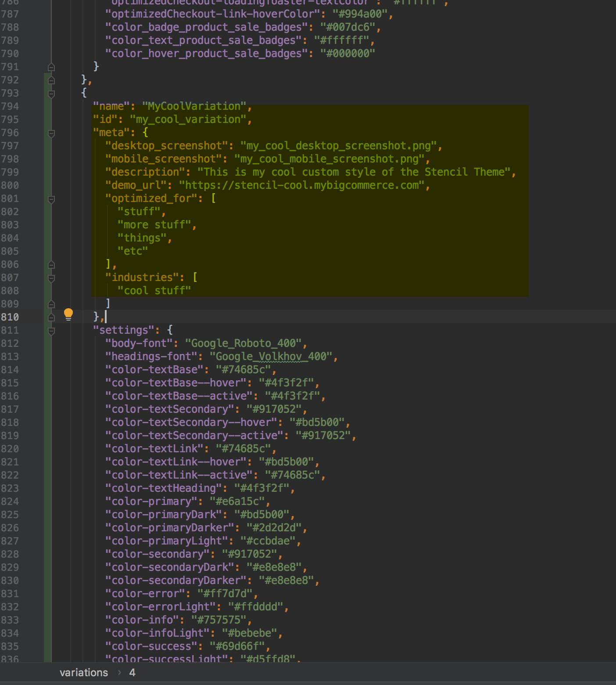The image size is (616, 685).
Task: Select the "4" breadcrumb item
Action: click(132, 673)
